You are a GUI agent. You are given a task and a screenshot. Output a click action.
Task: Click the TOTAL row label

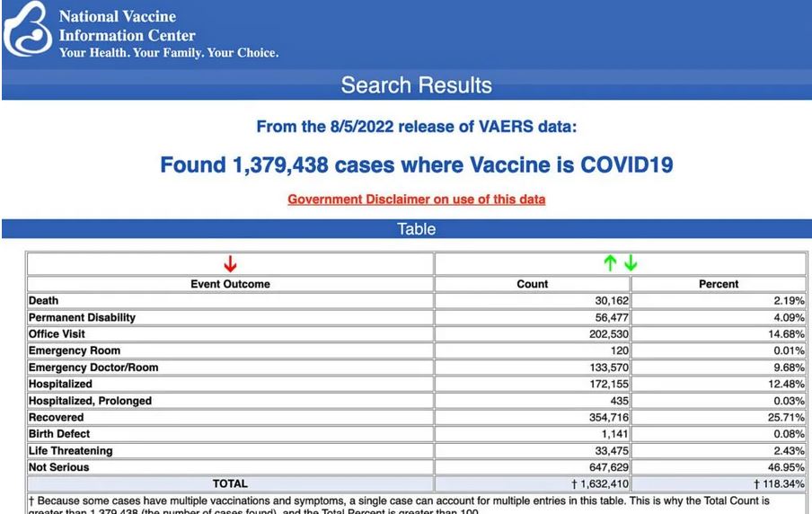[230, 483]
